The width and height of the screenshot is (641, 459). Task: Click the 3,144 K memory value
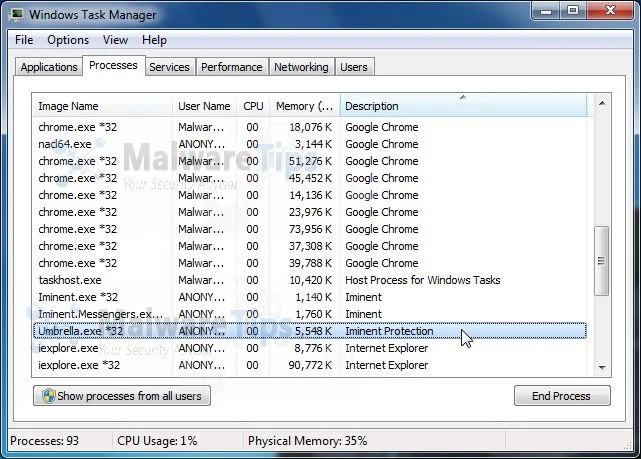[313, 144]
